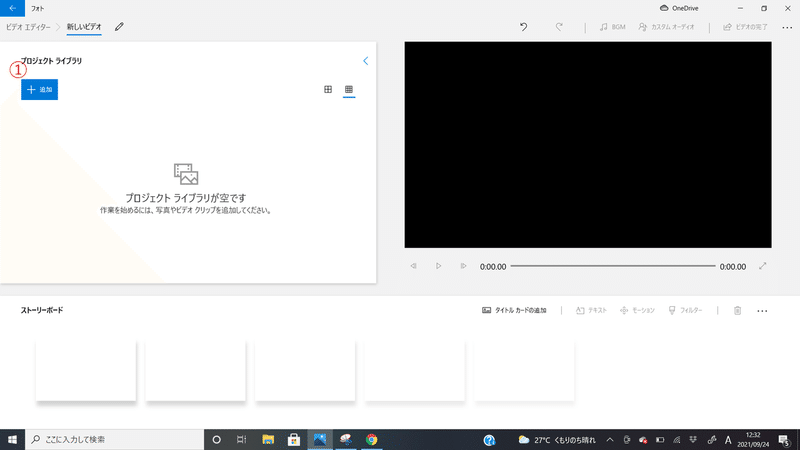
Task: Click the Dropbox tray icon
Action: coord(693,440)
